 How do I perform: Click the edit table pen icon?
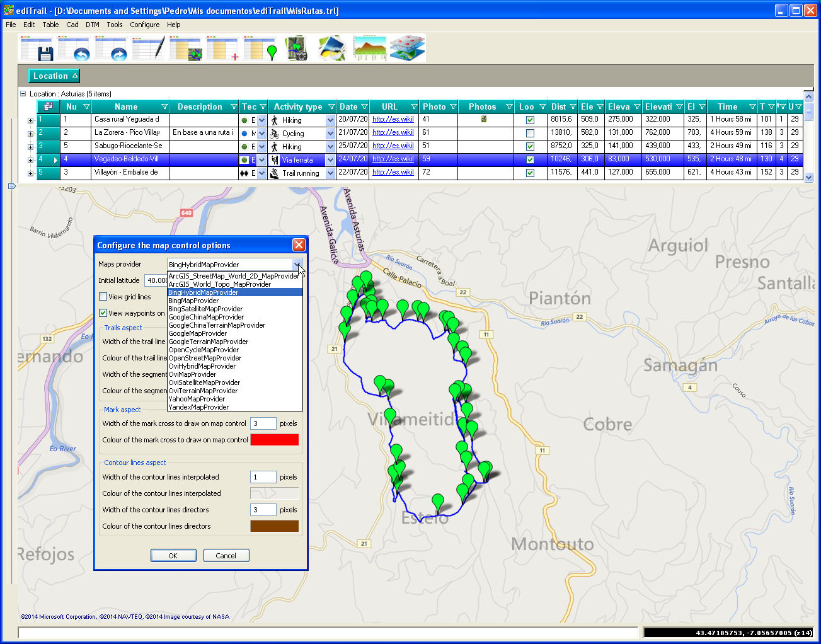pos(149,49)
